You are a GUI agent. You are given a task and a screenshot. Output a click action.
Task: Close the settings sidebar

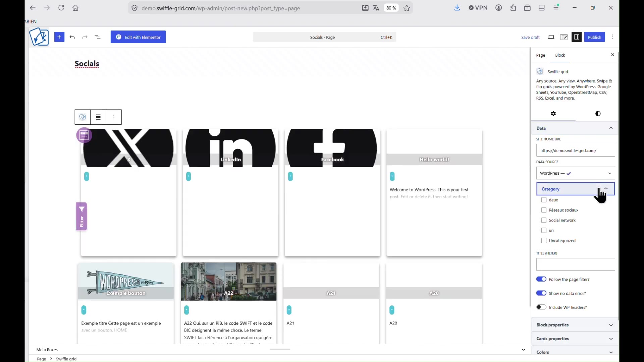point(612,55)
